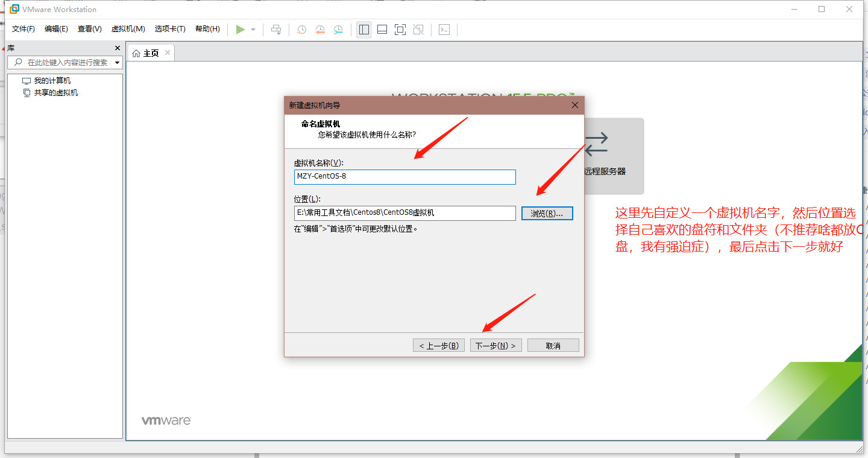The width and height of the screenshot is (868, 458).
Task: Click the full screen mode icon
Action: 400,30
